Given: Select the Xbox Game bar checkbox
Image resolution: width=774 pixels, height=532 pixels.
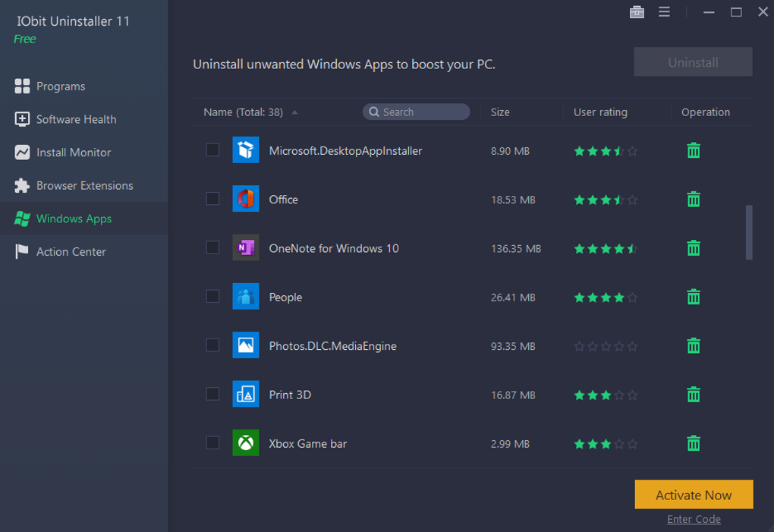Looking at the screenshot, I should click(212, 443).
